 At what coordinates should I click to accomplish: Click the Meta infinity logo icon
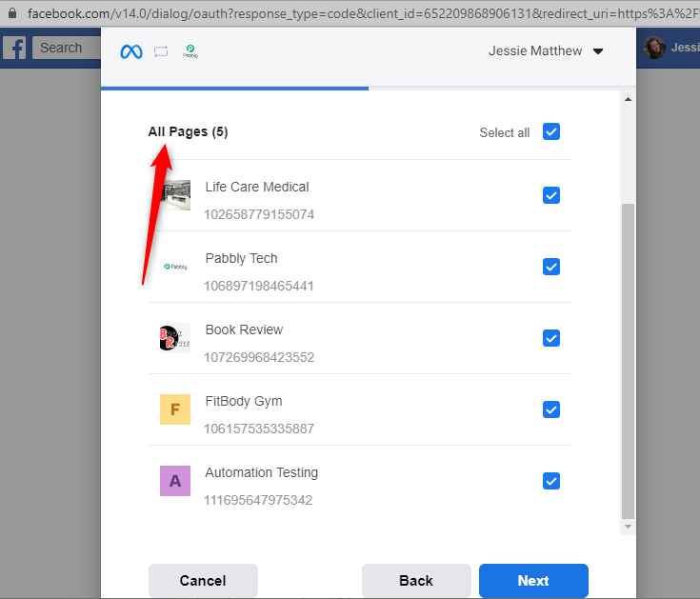tap(131, 51)
